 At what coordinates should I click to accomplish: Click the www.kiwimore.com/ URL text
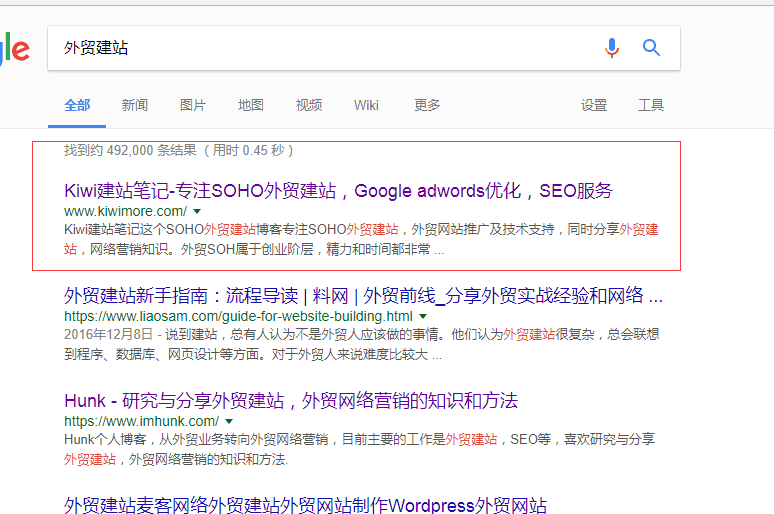[125, 211]
